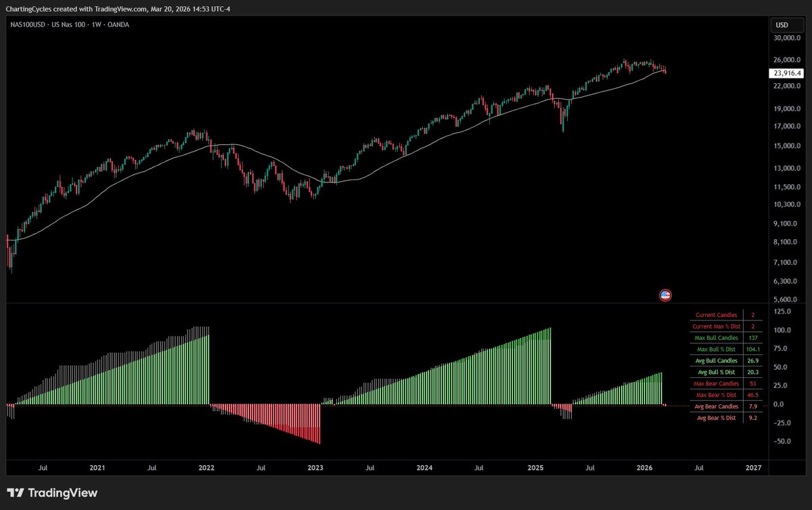The height and width of the screenshot is (510, 812).
Task: Select the Max Bear % Dist label
Action: [x=717, y=396]
